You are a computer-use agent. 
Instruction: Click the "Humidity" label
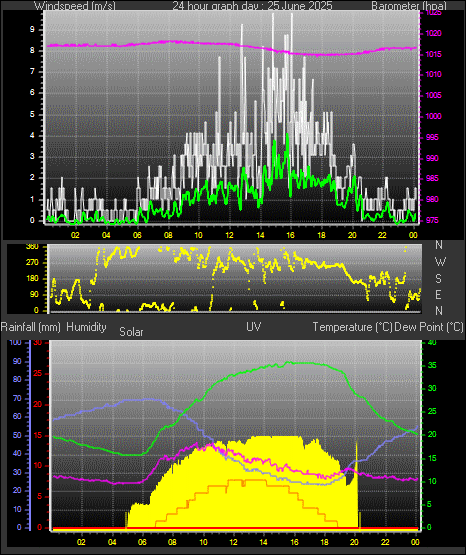(86, 327)
